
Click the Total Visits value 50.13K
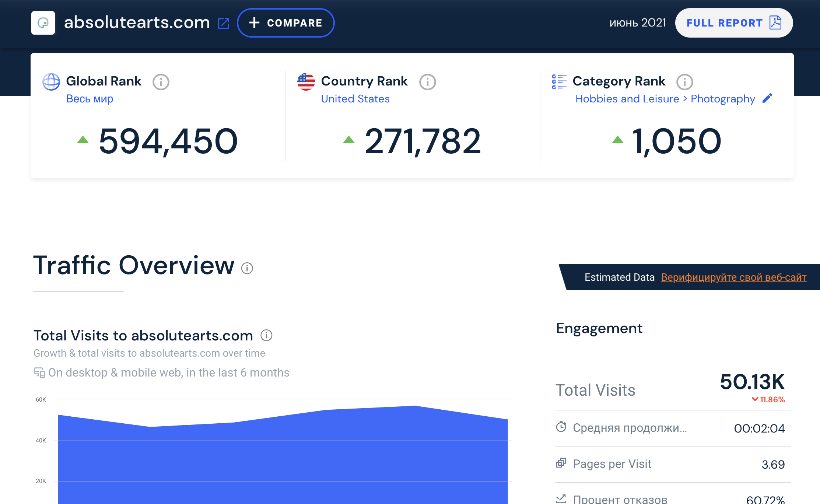752,382
